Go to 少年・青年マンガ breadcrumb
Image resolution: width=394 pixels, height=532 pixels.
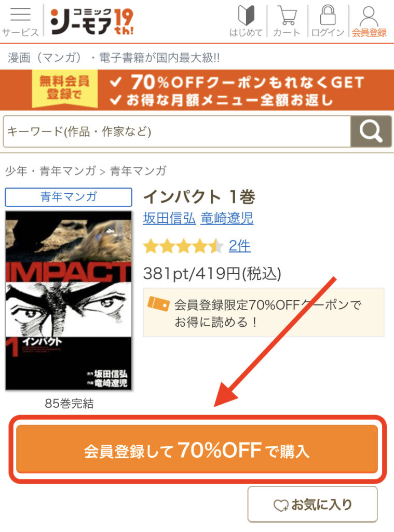point(50,170)
